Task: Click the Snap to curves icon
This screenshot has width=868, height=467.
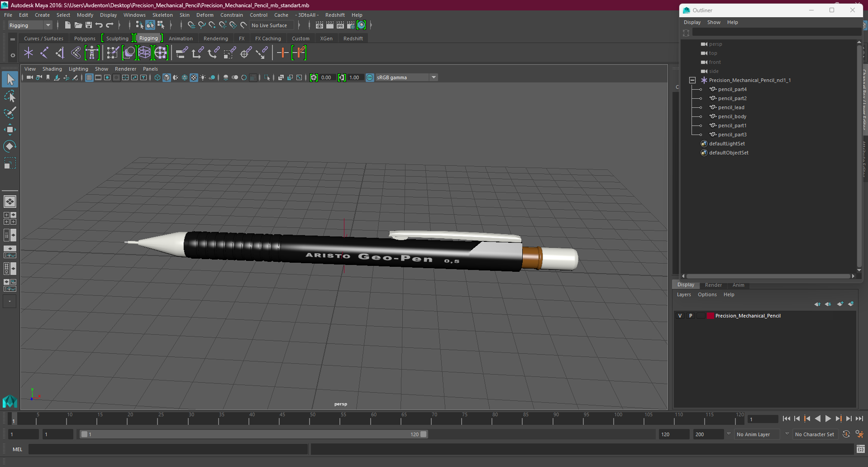Action: pos(201,25)
